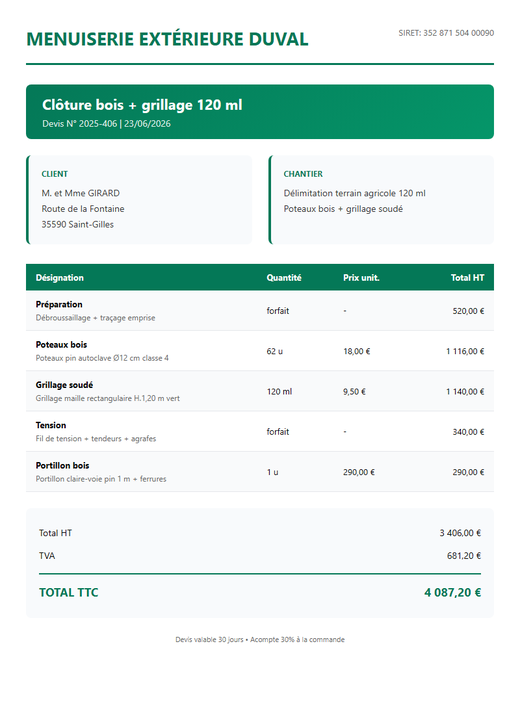Select the CLIENT section label

[54, 174]
